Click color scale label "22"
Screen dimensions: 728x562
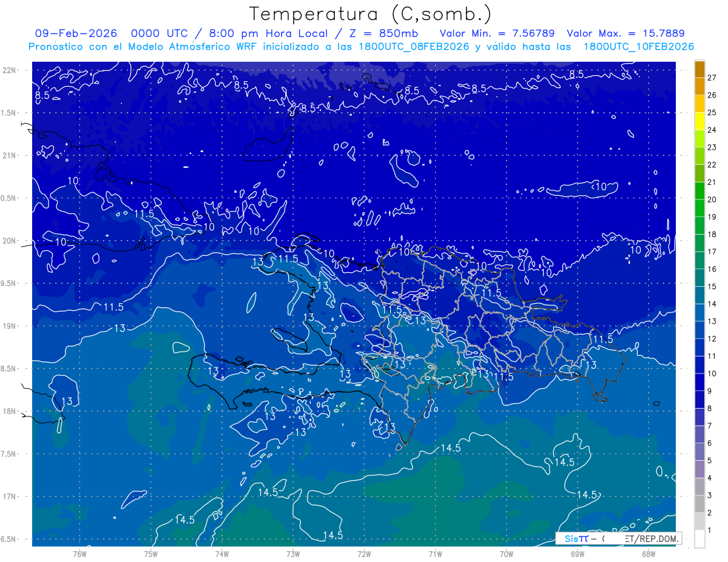tap(712, 165)
